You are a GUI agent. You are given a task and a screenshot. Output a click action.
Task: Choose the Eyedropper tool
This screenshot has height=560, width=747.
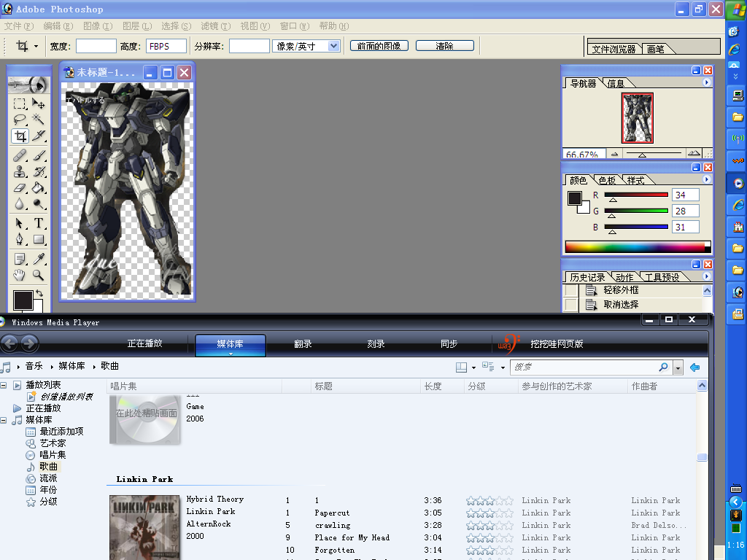pos(39,259)
